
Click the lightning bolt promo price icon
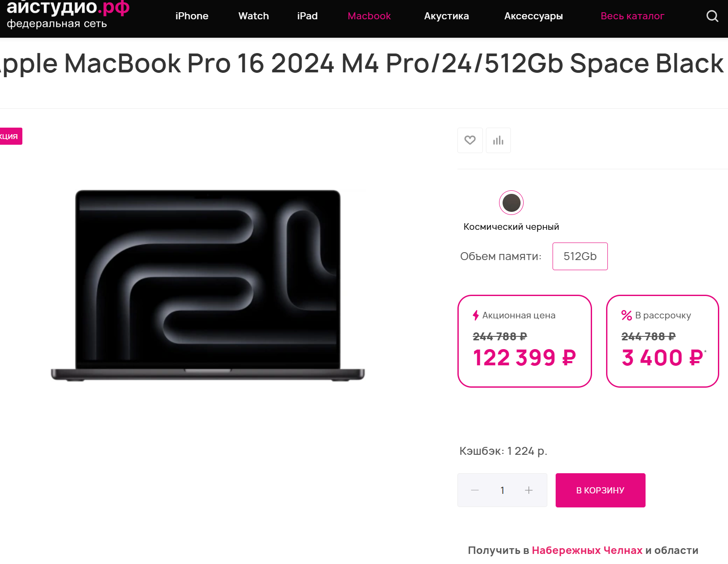[x=475, y=315]
